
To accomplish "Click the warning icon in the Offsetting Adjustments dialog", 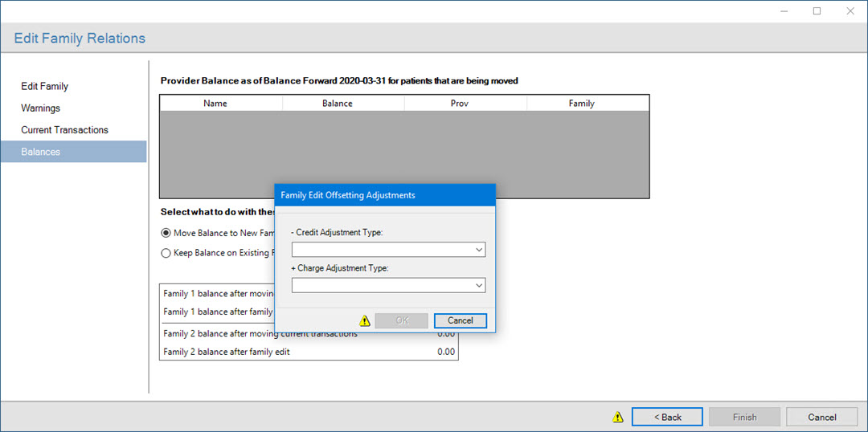I will point(365,320).
